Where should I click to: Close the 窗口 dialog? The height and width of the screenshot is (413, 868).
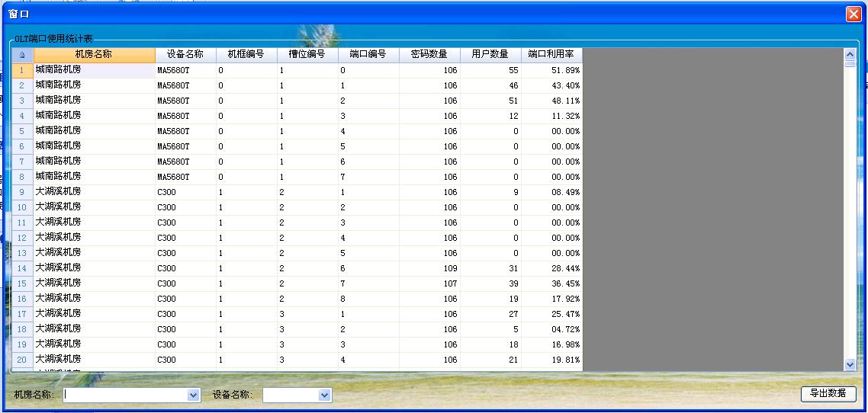pos(854,14)
